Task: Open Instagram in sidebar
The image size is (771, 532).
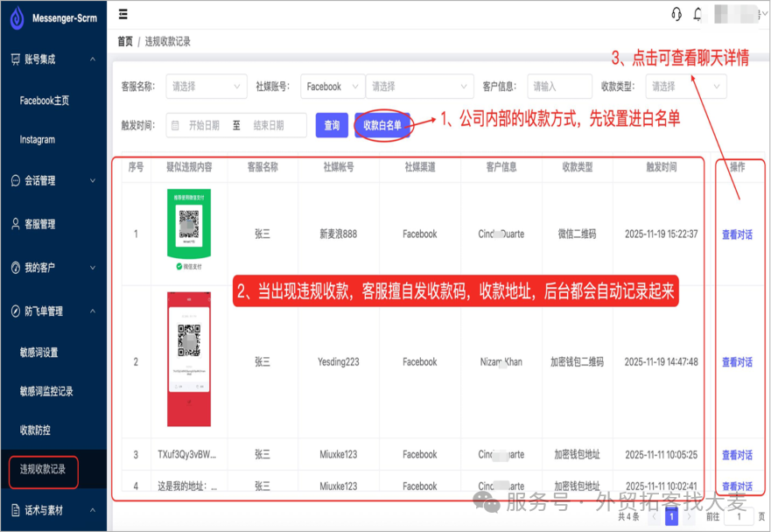Action: pyautogui.click(x=38, y=140)
